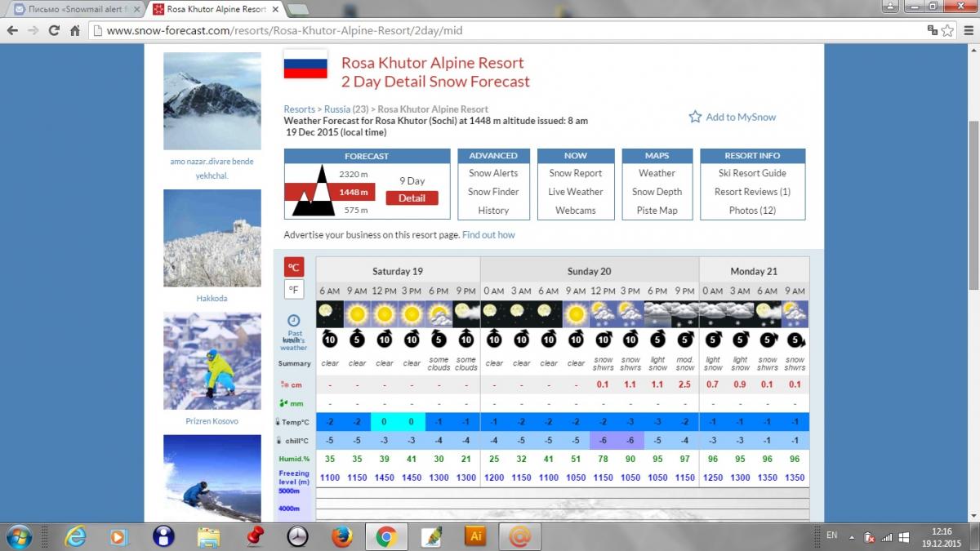Screen dimensions: 980x551
Task: Open Hakkoda photo thumbnail
Action: coord(212,238)
